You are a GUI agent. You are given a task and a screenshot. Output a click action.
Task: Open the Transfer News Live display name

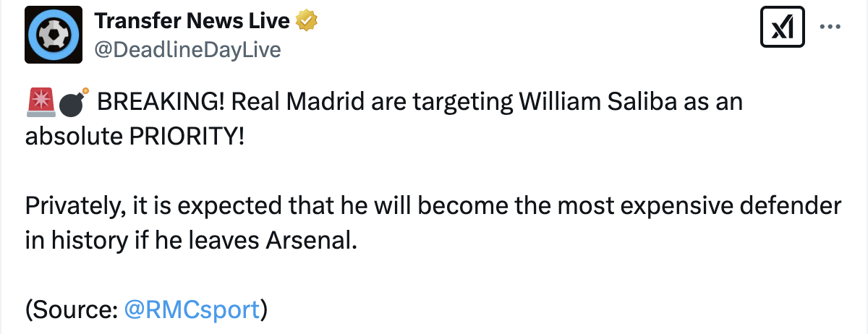pos(192,22)
